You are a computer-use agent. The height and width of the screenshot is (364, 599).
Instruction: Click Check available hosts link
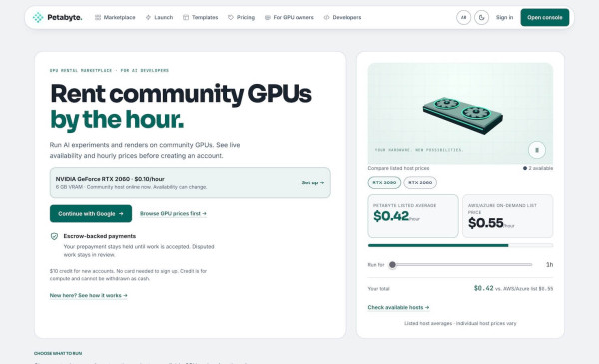pos(398,307)
